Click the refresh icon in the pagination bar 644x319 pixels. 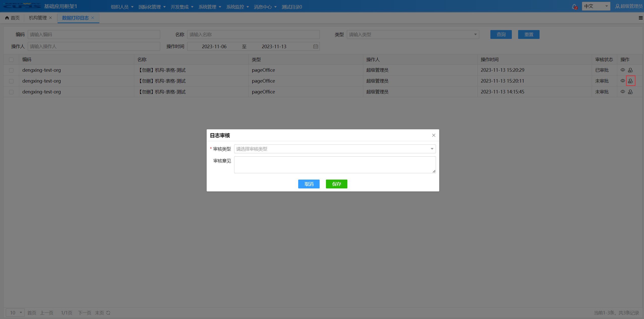pos(108,313)
